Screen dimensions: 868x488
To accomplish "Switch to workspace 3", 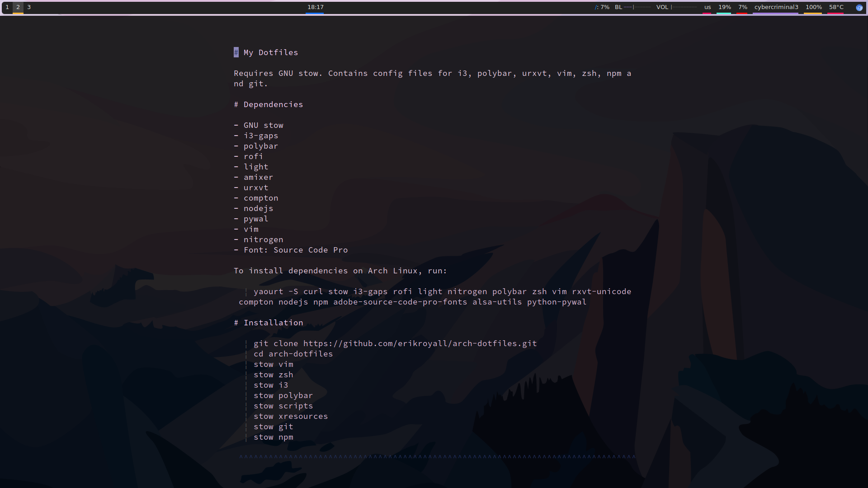I will [x=29, y=7].
